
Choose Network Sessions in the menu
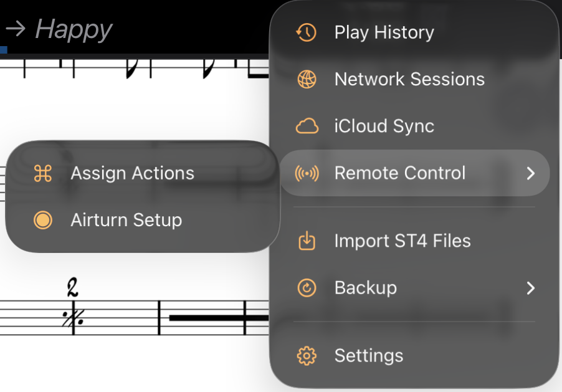[409, 79]
